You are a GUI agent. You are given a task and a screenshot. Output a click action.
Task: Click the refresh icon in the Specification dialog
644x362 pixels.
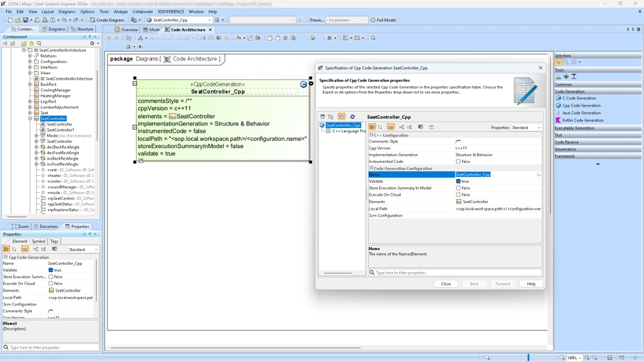[352, 117]
